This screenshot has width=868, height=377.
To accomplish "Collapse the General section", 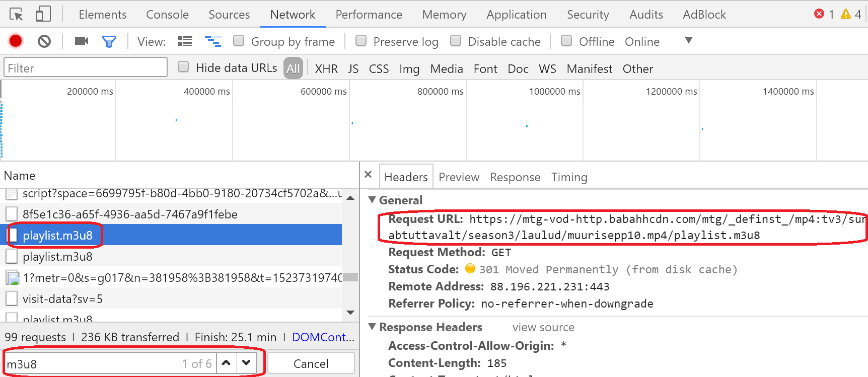I will pyautogui.click(x=373, y=200).
